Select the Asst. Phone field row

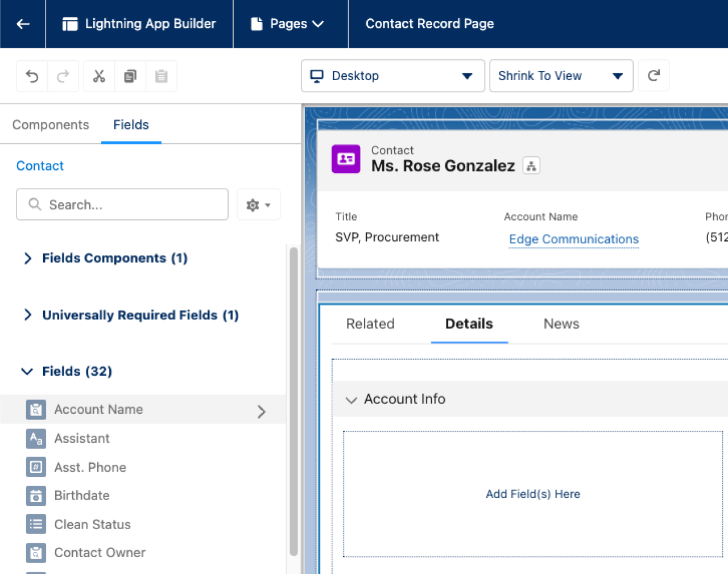(142, 467)
